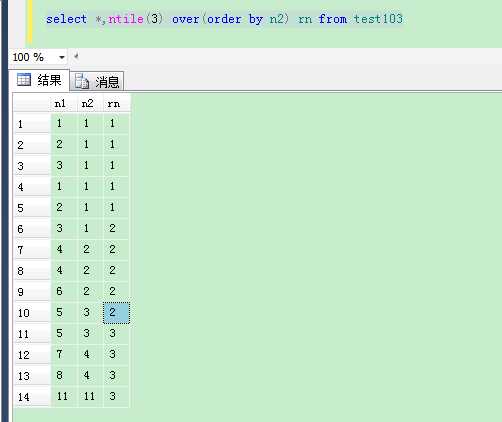Select the rn column header

point(116,104)
